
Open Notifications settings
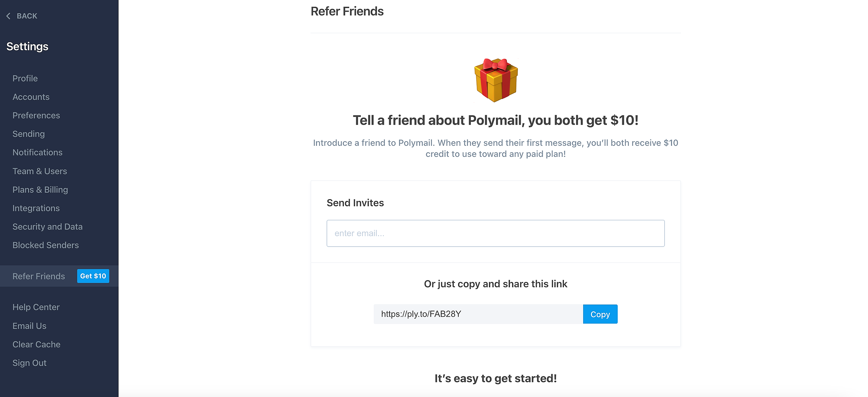pos(37,152)
